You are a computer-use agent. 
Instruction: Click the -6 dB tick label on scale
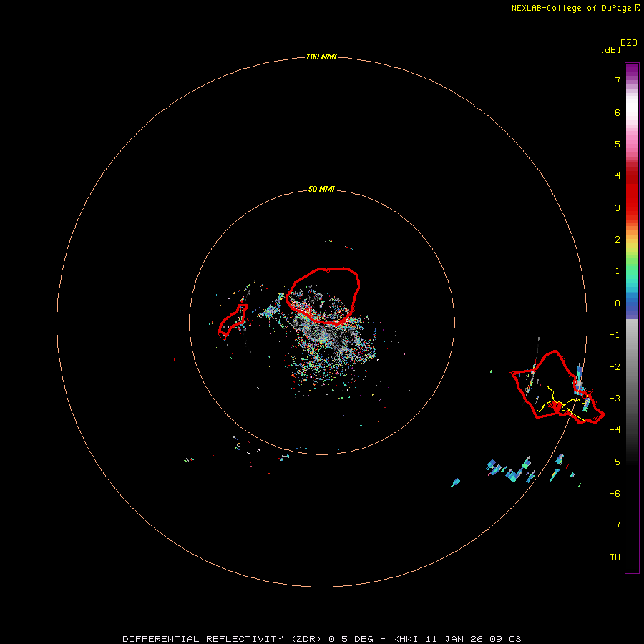pyautogui.click(x=615, y=493)
